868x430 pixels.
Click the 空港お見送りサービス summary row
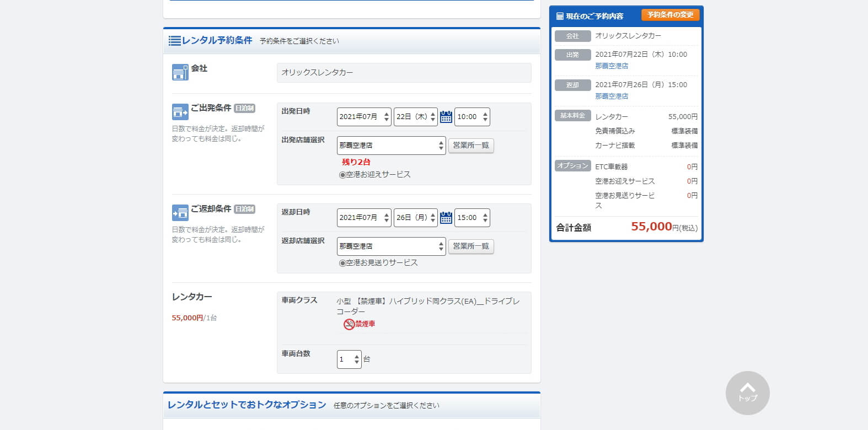click(646, 201)
